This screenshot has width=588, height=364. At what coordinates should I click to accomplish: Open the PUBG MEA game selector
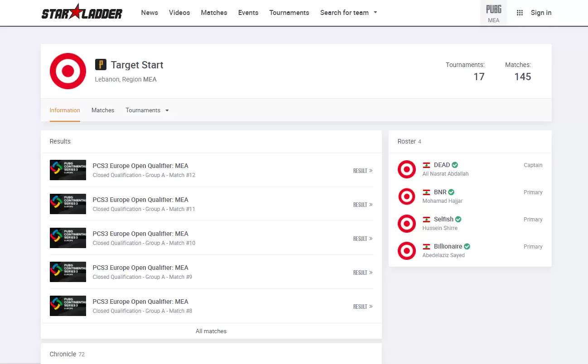point(493,13)
